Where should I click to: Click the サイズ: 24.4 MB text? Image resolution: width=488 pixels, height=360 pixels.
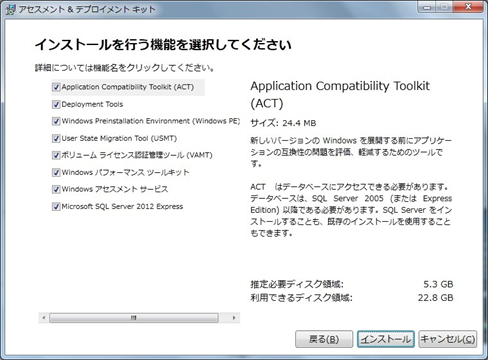[x=283, y=123]
